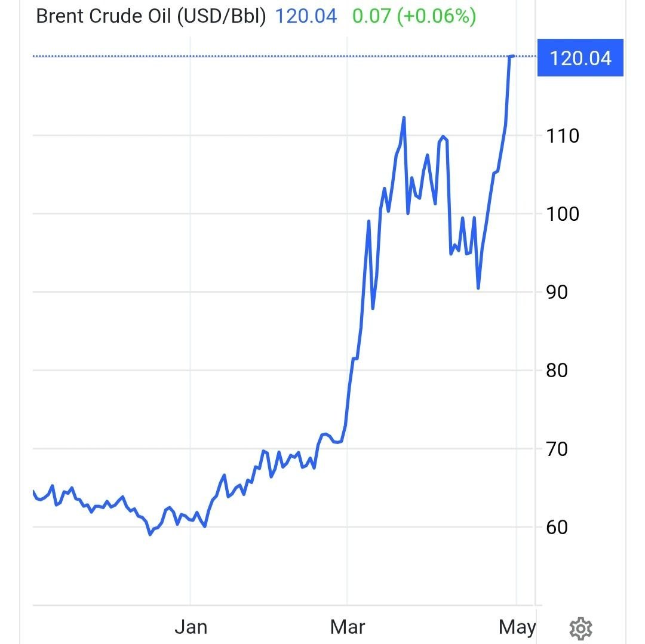Image resolution: width=645 pixels, height=644 pixels.
Task: Click the green 0.07 (+0.06%) change
Action: pos(414,16)
